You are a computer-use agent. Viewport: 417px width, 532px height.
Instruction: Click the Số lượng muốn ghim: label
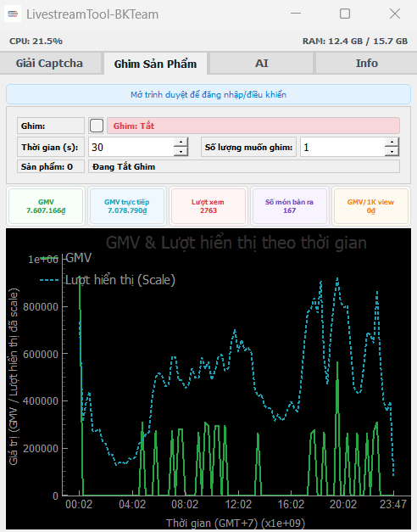click(248, 147)
